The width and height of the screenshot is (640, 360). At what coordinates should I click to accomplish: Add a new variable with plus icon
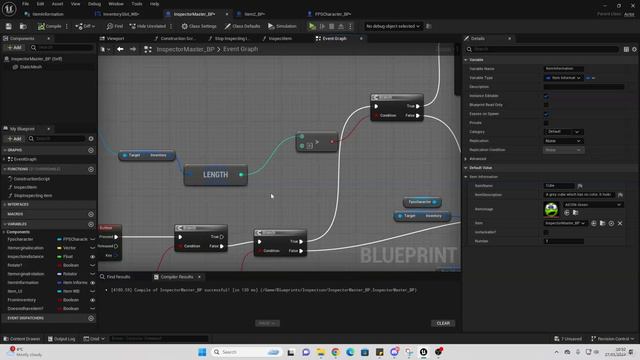(x=91, y=224)
